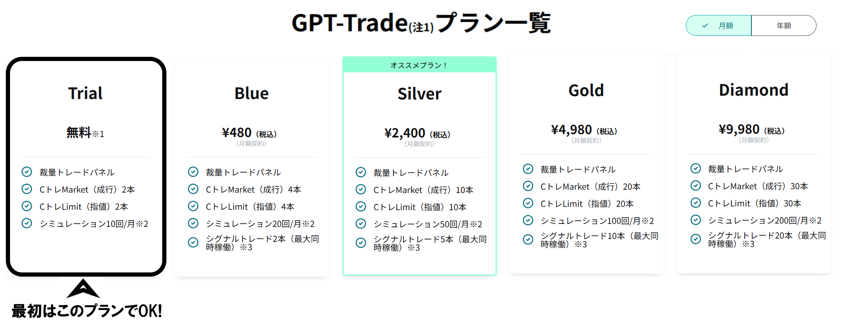Click check icon beside Gold シミュレーション100回/月
Screen dimensions: 868x328
point(528,220)
